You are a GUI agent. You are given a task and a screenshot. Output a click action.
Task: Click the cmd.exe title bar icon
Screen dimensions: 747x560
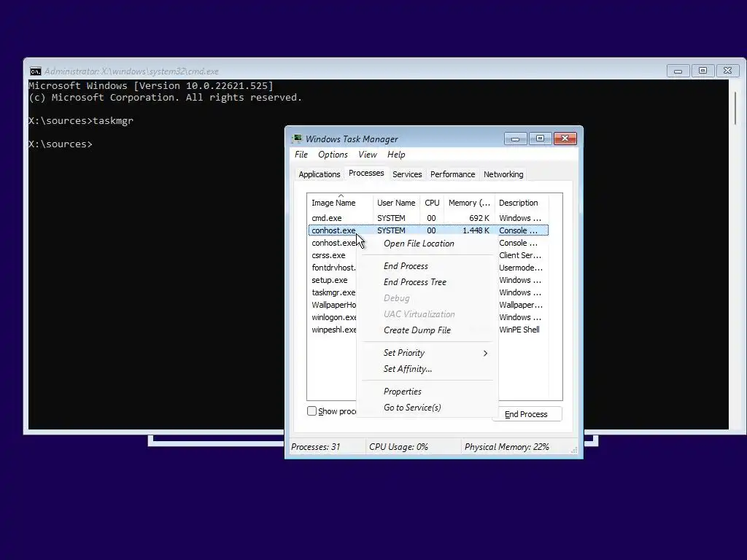[x=35, y=71]
